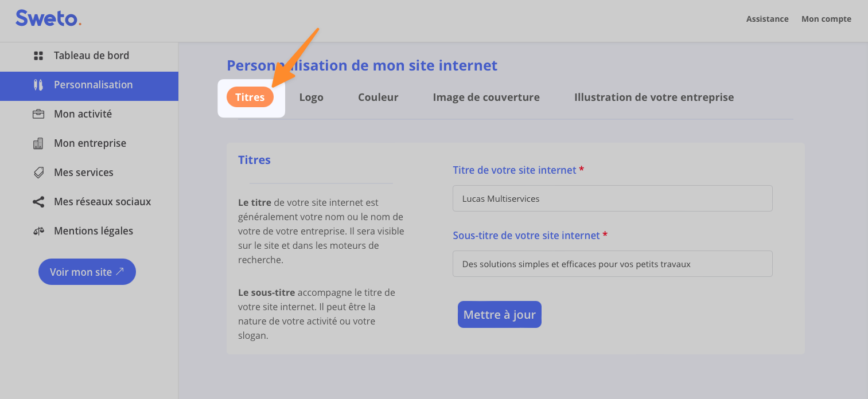The height and width of the screenshot is (399, 868).
Task: Click the scales icon for Mentions légales
Action: coord(38,231)
